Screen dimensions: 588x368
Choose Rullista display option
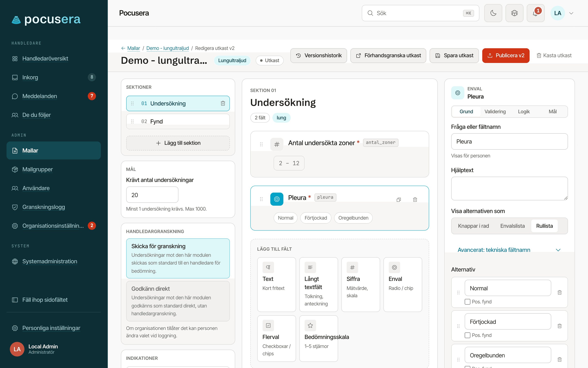pos(544,226)
